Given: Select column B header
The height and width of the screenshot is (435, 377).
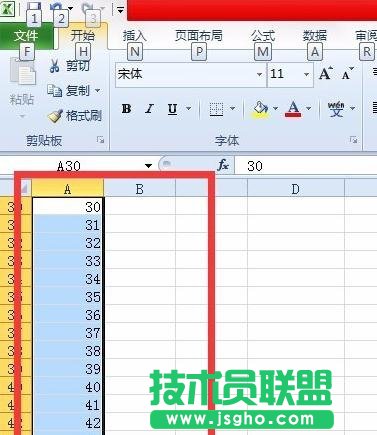Looking at the screenshot, I should click(140, 189).
